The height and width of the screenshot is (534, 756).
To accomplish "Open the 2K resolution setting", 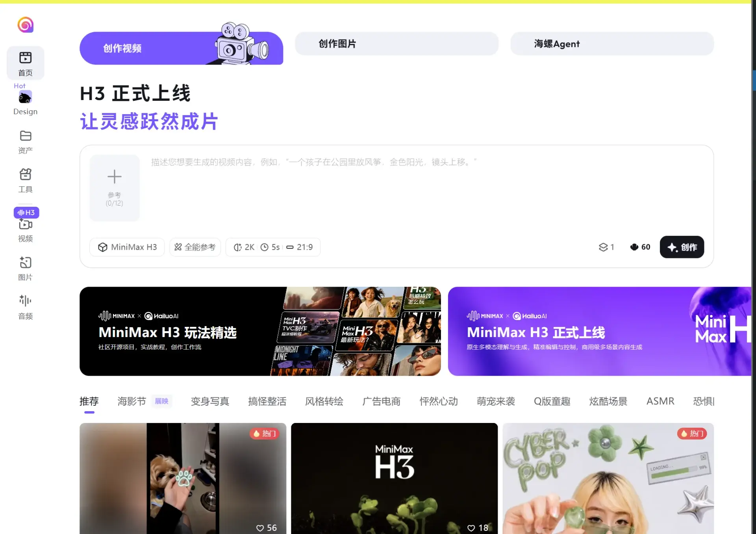I will click(244, 247).
